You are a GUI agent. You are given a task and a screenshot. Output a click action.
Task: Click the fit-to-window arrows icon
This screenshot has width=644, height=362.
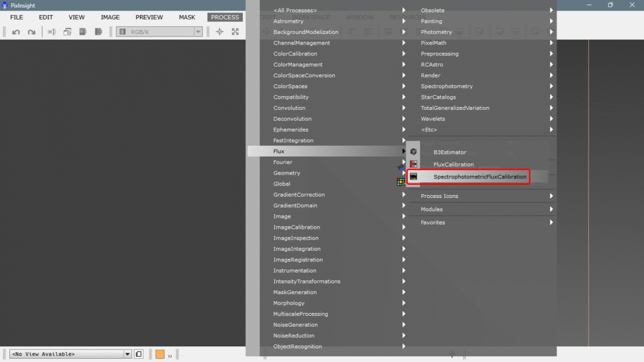[235, 31]
